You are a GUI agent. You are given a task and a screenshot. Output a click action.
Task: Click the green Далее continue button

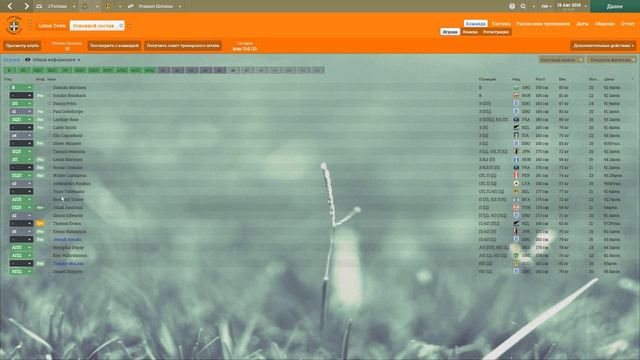615,6
